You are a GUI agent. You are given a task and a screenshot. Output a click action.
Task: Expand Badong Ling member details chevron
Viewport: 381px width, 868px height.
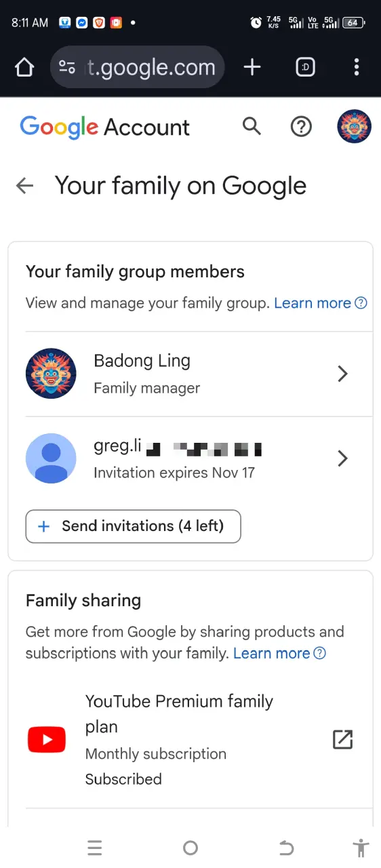coord(342,374)
